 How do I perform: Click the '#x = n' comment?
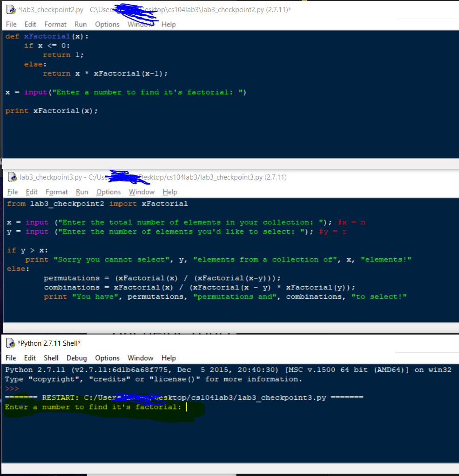(x=351, y=222)
